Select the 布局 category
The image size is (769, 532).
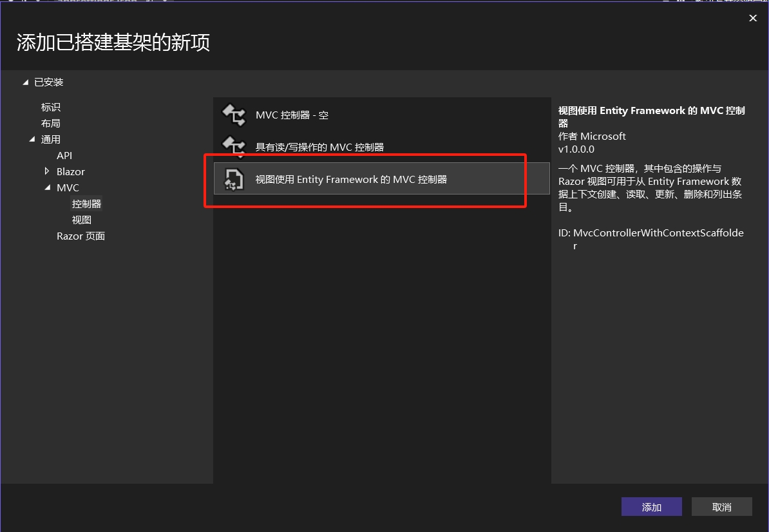[x=50, y=123]
